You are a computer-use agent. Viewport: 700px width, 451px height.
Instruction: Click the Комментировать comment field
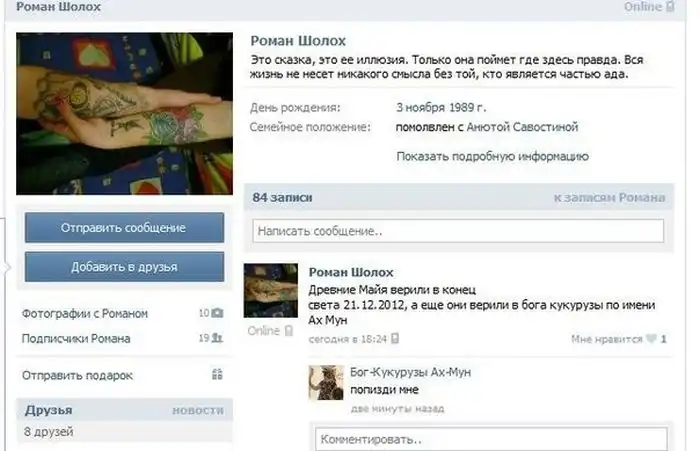pyautogui.click(x=492, y=439)
